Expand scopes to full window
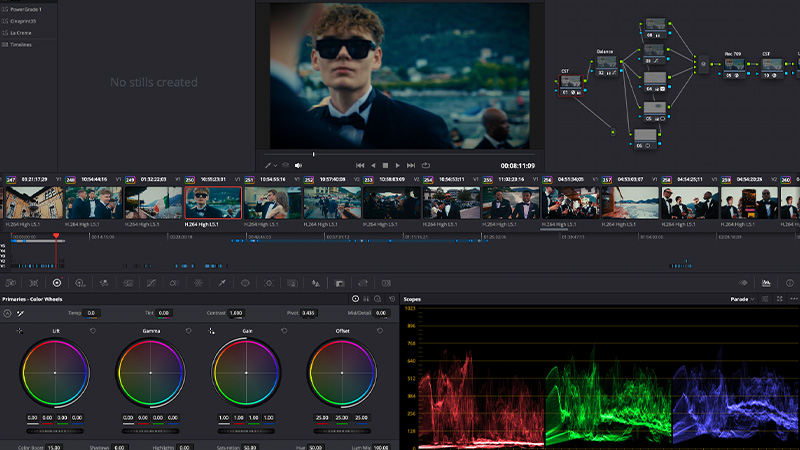800x450 pixels. click(x=780, y=299)
